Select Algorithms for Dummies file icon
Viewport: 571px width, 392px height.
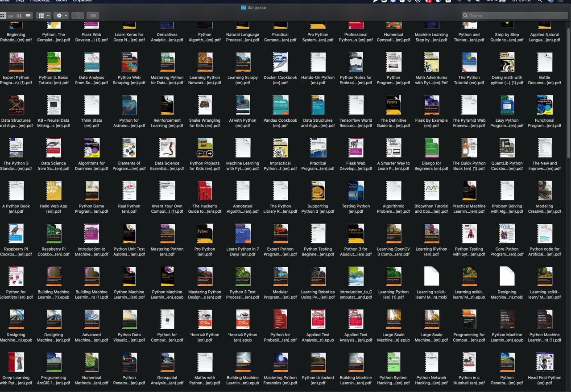tap(91, 148)
